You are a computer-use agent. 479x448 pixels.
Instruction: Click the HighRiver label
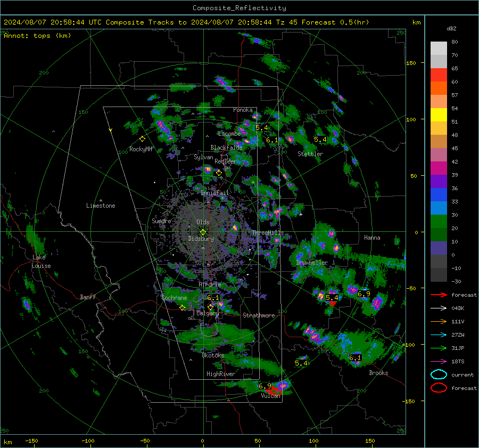[x=221, y=374]
